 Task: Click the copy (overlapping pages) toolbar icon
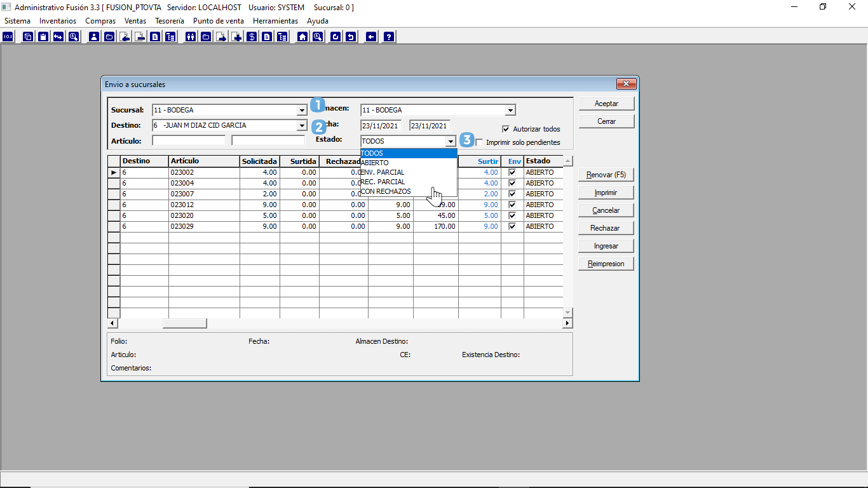click(x=28, y=37)
